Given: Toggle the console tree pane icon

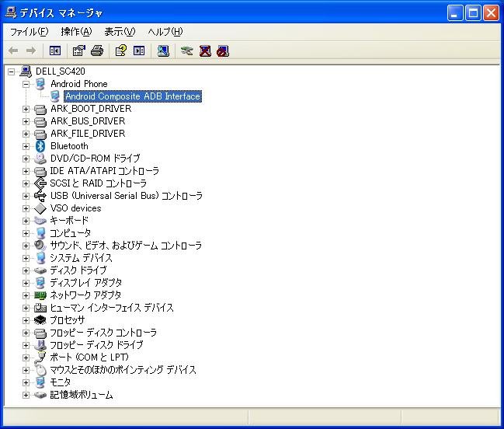Looking at the screenshot, I should click(55, 51).
